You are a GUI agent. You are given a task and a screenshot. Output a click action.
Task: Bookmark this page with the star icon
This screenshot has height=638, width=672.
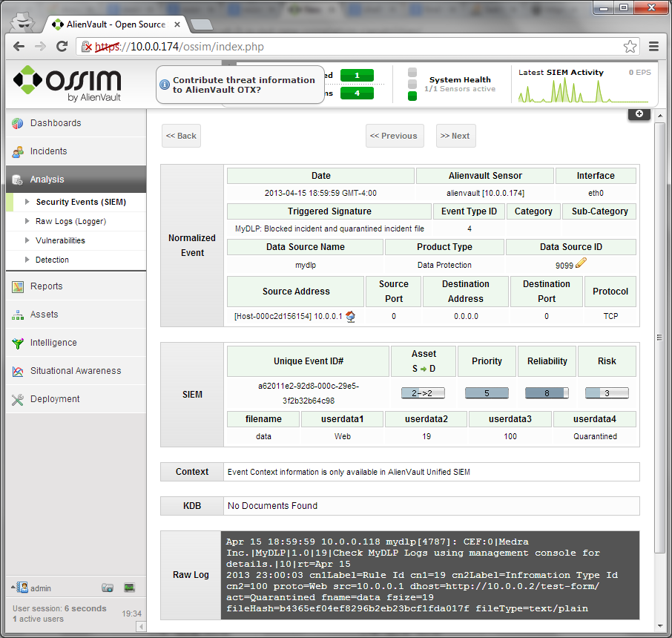pos(630,46)
